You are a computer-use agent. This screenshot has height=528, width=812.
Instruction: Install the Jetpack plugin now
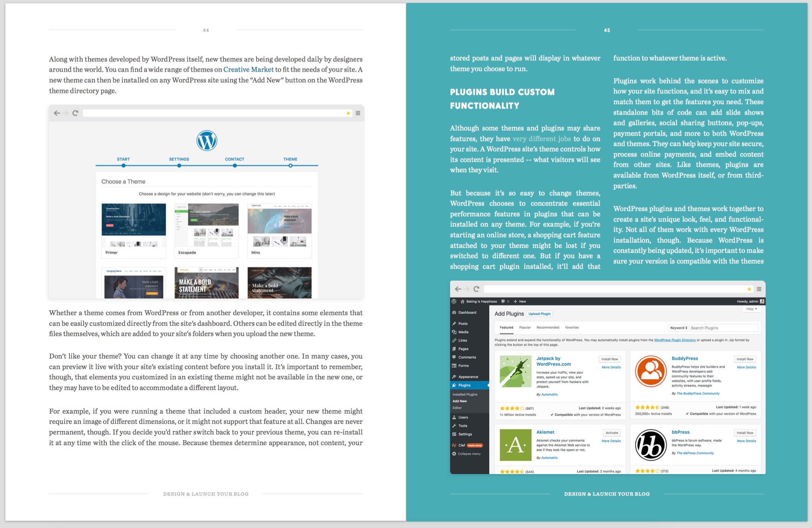coord(610,359)
